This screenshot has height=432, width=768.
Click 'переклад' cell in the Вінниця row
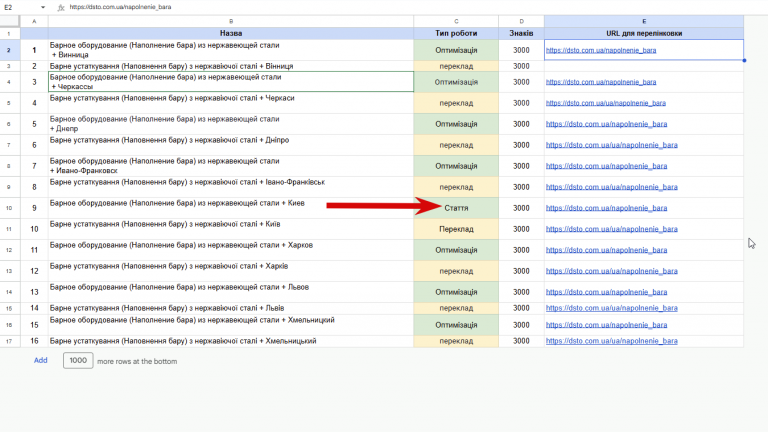point(456,66)
